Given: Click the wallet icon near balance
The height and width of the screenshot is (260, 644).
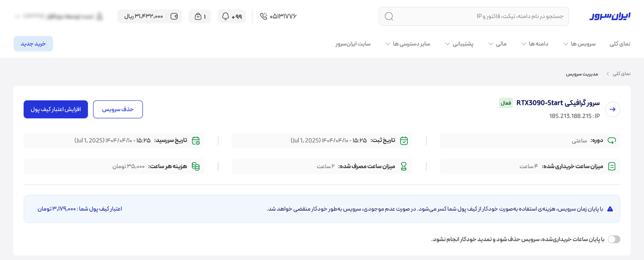Looking at the screenshot, I should [174, 16].
